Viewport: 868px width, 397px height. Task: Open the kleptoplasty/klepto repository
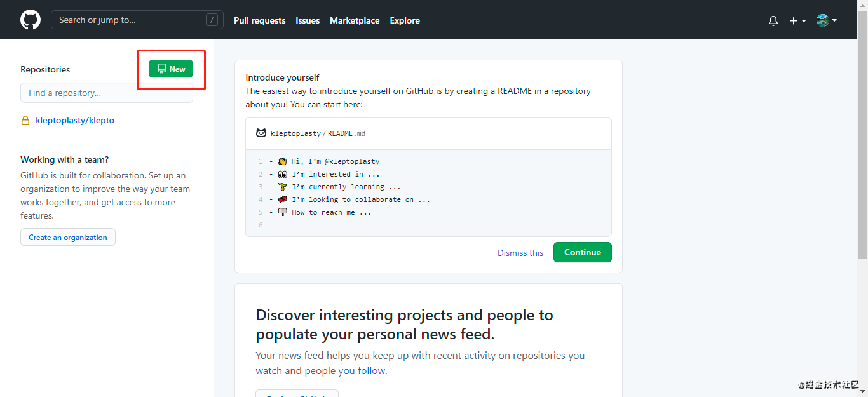click(x=75, y=120)
